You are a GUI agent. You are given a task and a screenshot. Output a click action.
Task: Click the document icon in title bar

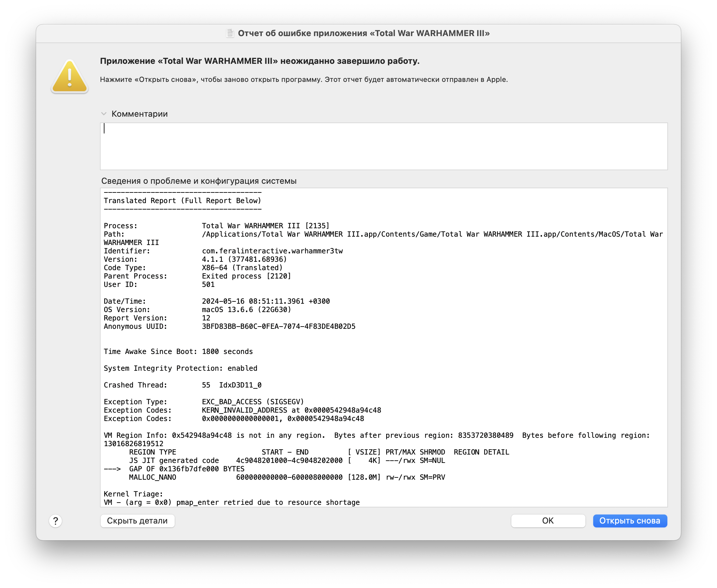(x=230, y=33)
